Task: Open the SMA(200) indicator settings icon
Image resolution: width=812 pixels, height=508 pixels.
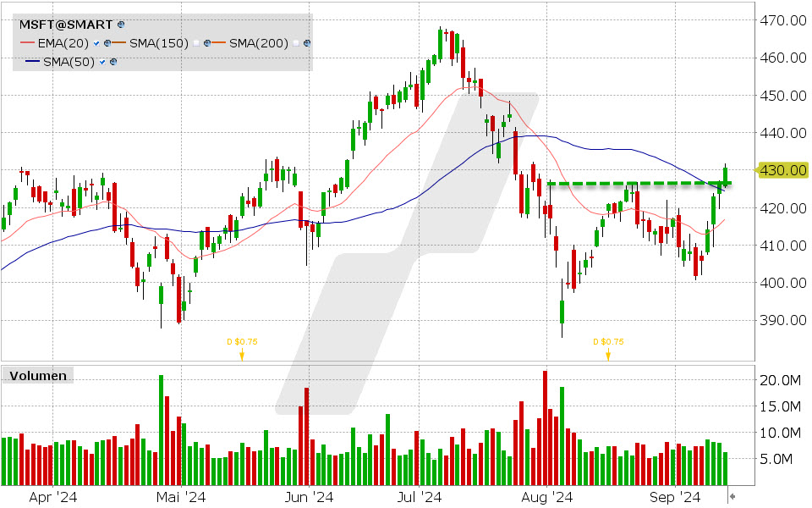Action: pyautogui.click(x=307, y=43)
